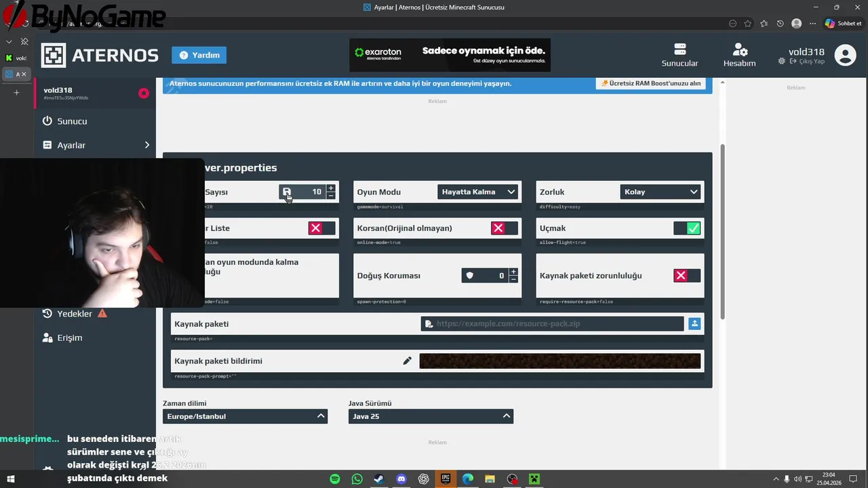Click the Aternos logo icon
The height and width of the screenshot is (488, 868).
54,56
